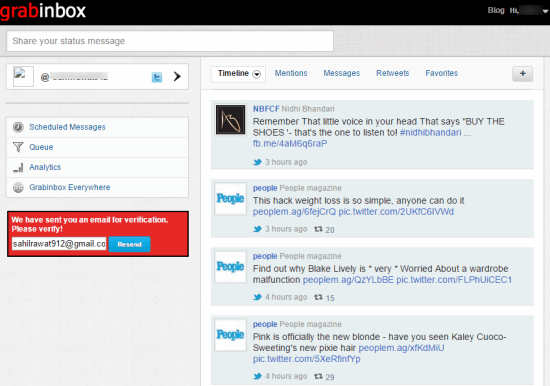
Task: Switch to the Favorites tab
Action: point(442,73)
